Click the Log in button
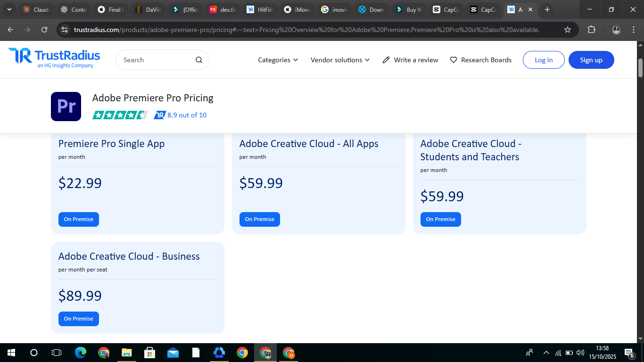 pos(544,60)
